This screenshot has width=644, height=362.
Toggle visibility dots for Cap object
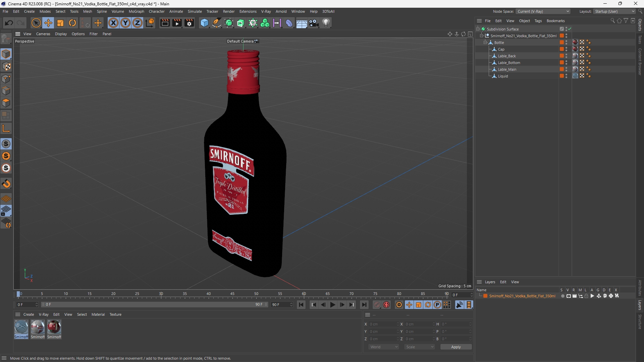click(x=566, y=49)
